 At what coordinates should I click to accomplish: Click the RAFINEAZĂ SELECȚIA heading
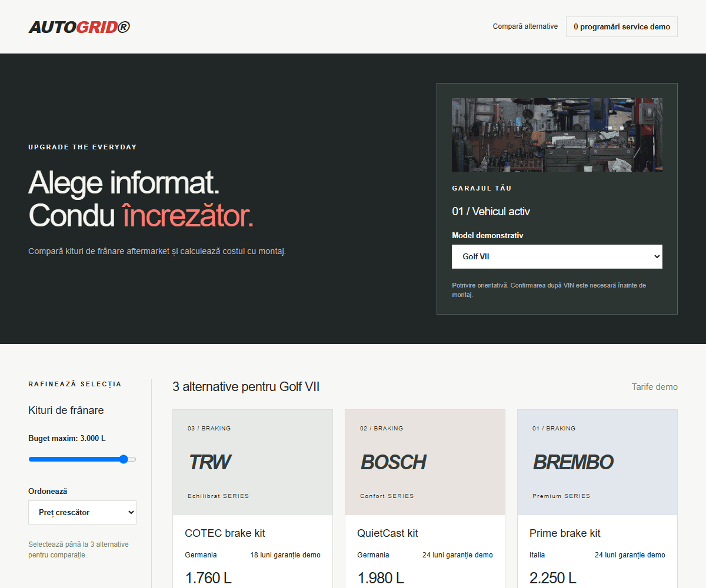[75, 384]
